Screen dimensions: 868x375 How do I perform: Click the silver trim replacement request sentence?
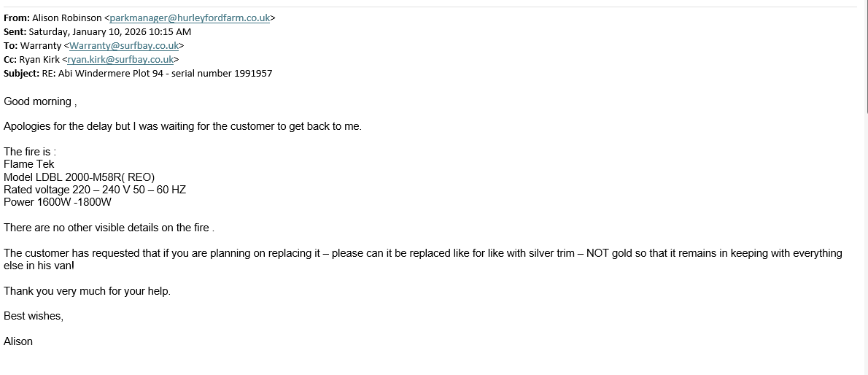[423, 253]
